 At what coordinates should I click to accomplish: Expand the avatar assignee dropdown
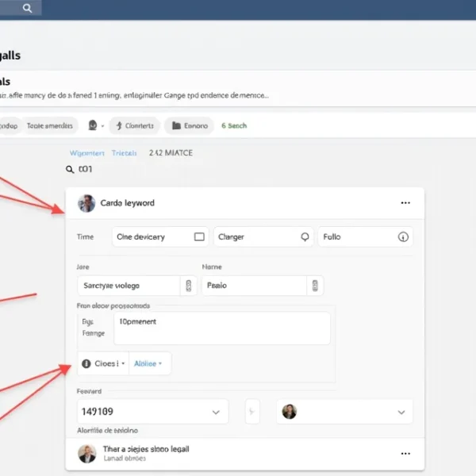(x=401, y=412)
